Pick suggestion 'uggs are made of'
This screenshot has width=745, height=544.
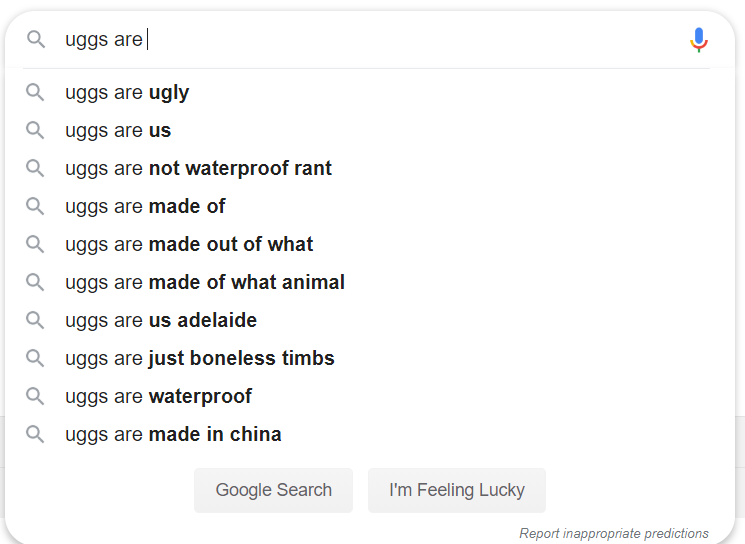coord(145,207)
